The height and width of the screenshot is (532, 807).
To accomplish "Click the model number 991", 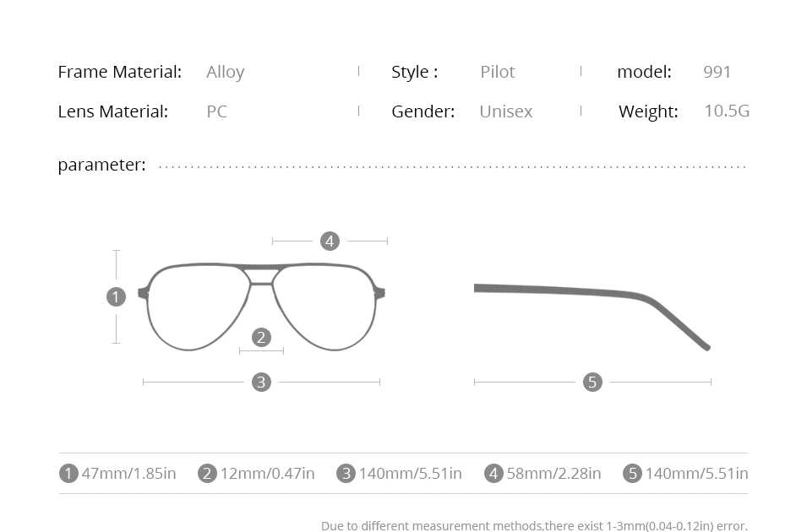I will (x=717, y=72).
